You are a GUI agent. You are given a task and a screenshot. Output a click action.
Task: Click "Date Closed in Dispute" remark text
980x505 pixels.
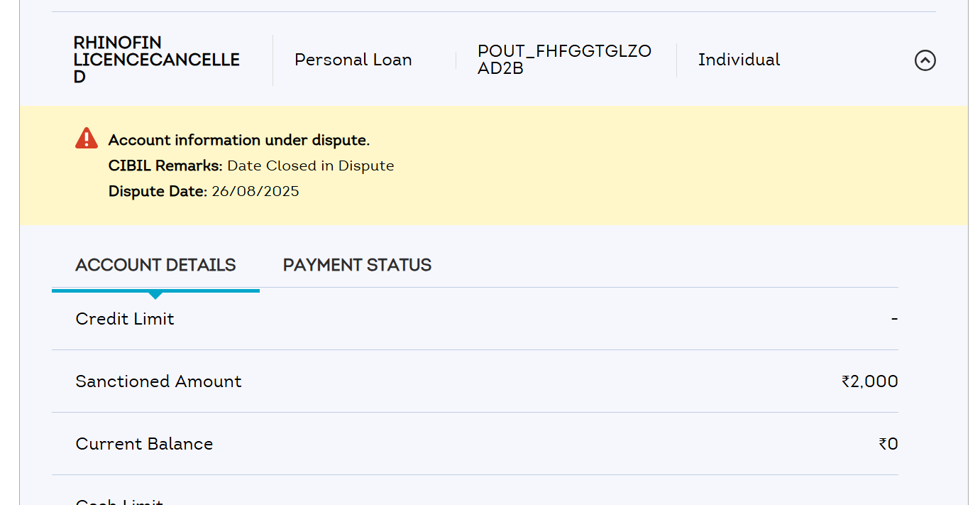311,165
